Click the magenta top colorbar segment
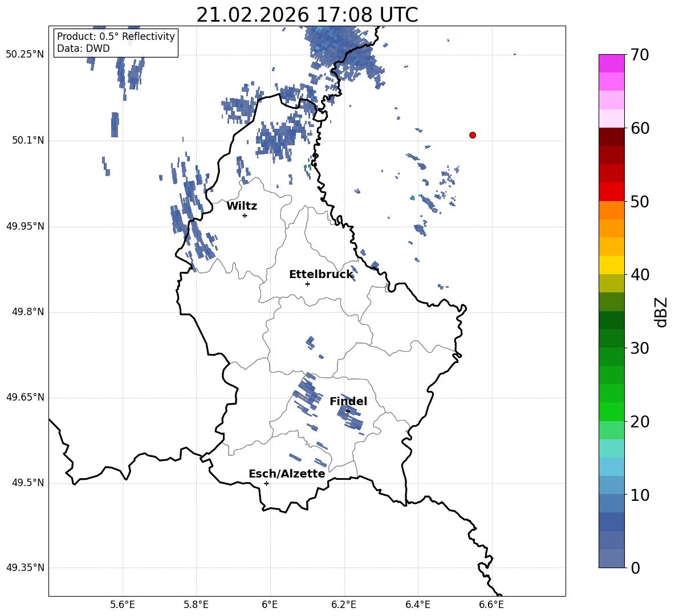 (x=611, y=63)
